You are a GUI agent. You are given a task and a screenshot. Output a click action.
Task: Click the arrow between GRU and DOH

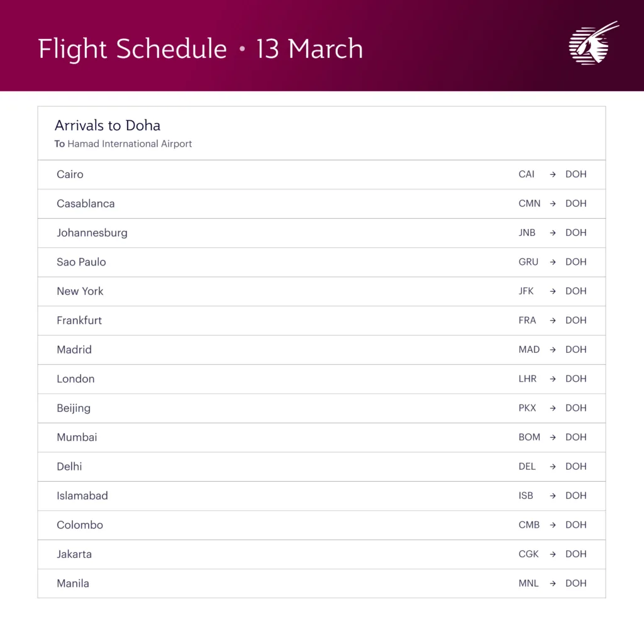click(553, 262)
